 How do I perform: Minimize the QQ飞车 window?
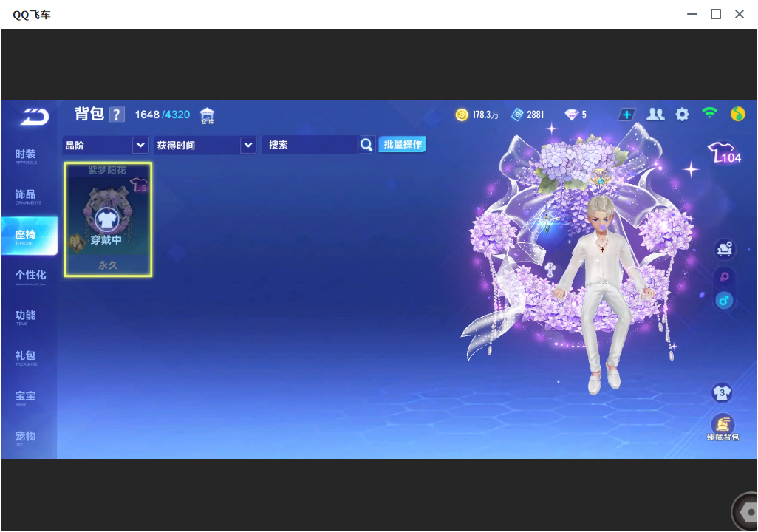point(692,14)
